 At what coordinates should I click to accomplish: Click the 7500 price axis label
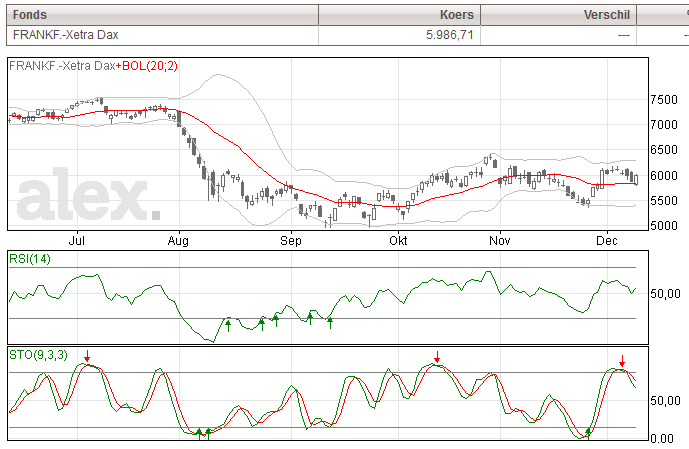664,100
